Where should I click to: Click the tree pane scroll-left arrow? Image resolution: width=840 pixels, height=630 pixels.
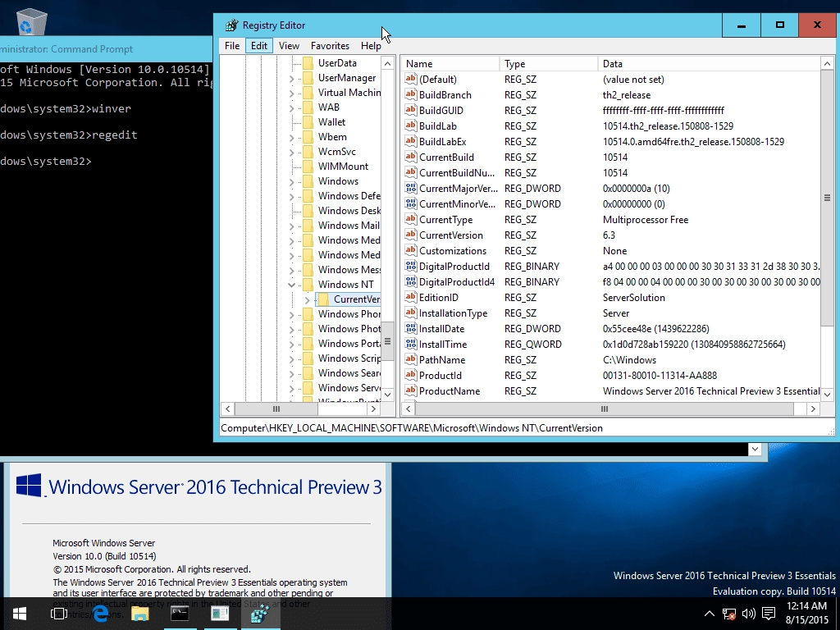(228, 409)
